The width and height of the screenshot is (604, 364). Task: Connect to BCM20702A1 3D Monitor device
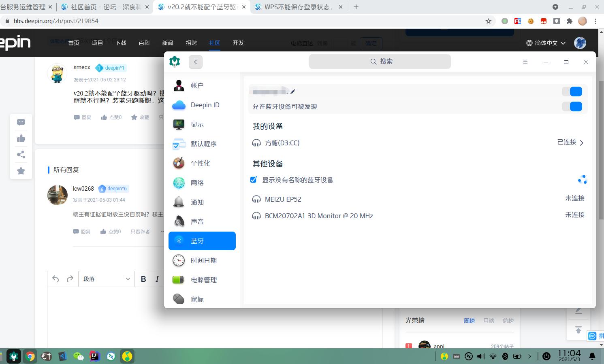point(418,216)
